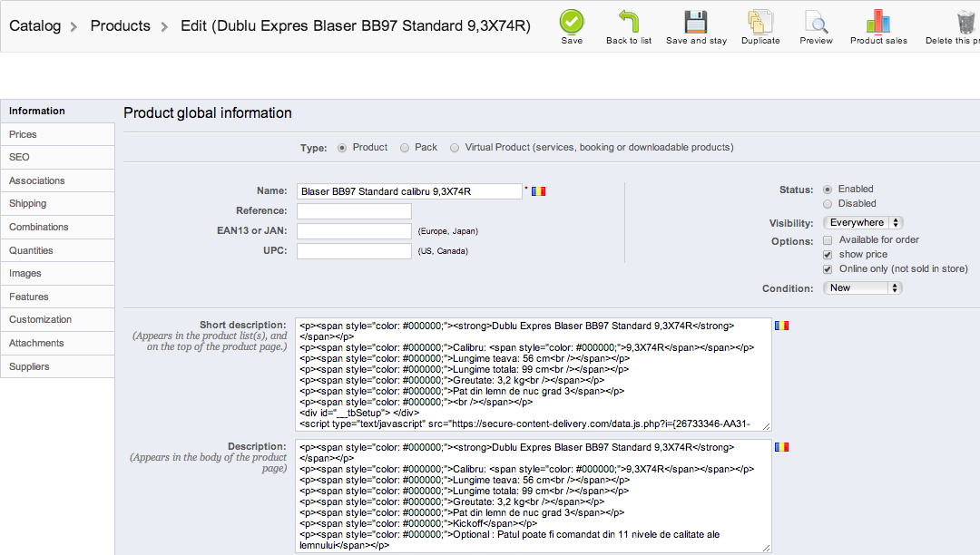
Task: Toggle Online only (not sold in store)
Action: pos(828,269)
